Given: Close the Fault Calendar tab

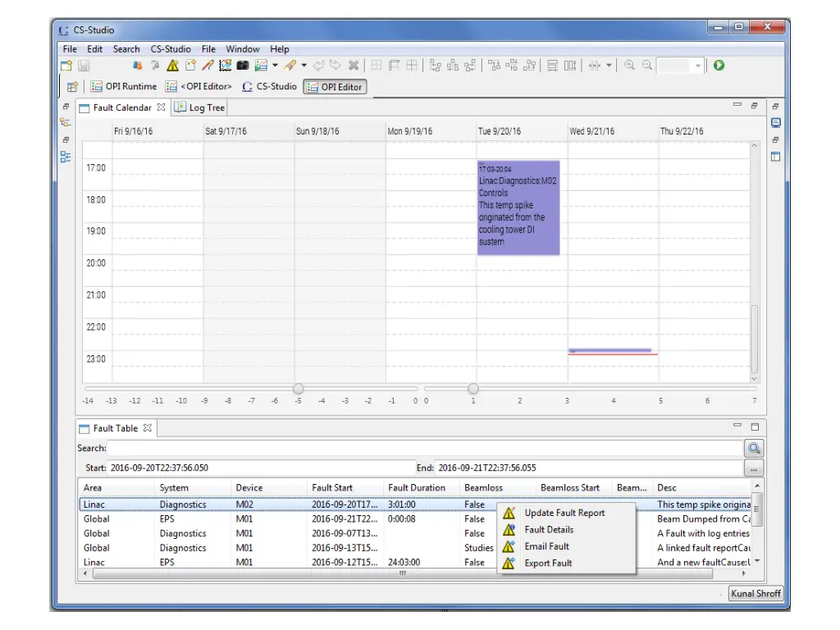Looking at the screenshot, I should [162, 107].
